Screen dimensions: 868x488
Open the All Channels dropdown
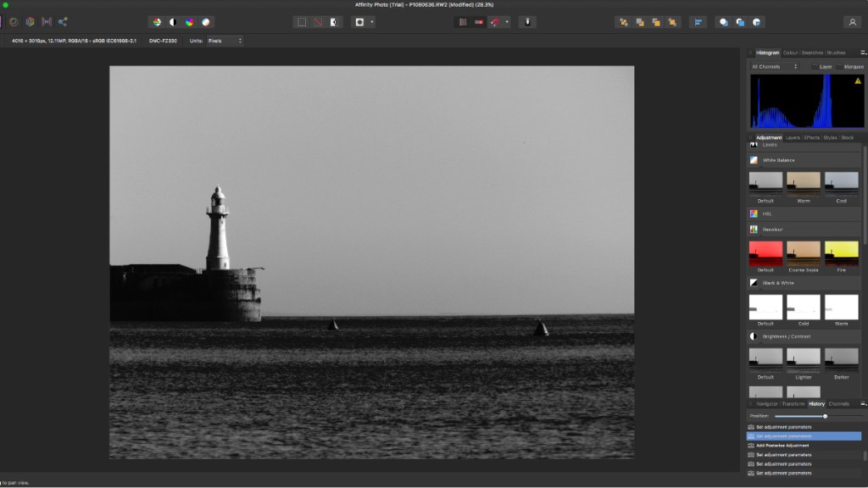coord(774,66)
